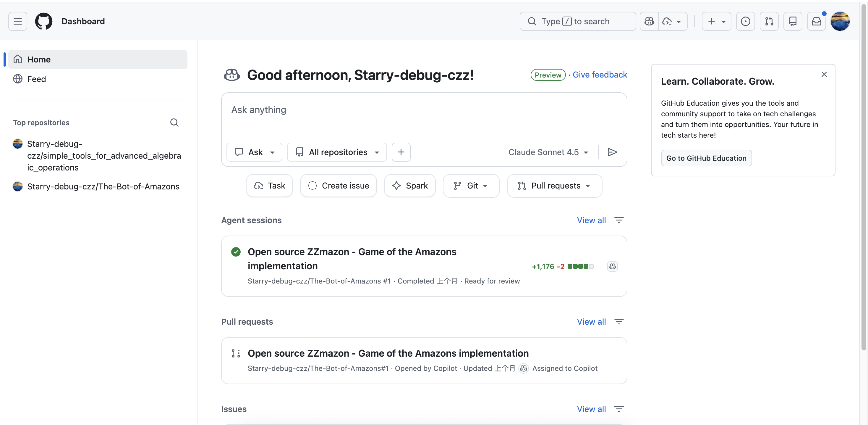Viewport: 868px width, 425px height.
Task: Expand the Pull requests dropdown button
Action: [x=554, y=186]
